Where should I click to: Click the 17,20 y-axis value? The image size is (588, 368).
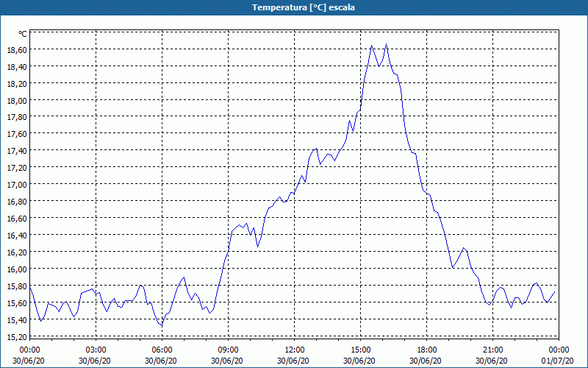pos(17,168)
